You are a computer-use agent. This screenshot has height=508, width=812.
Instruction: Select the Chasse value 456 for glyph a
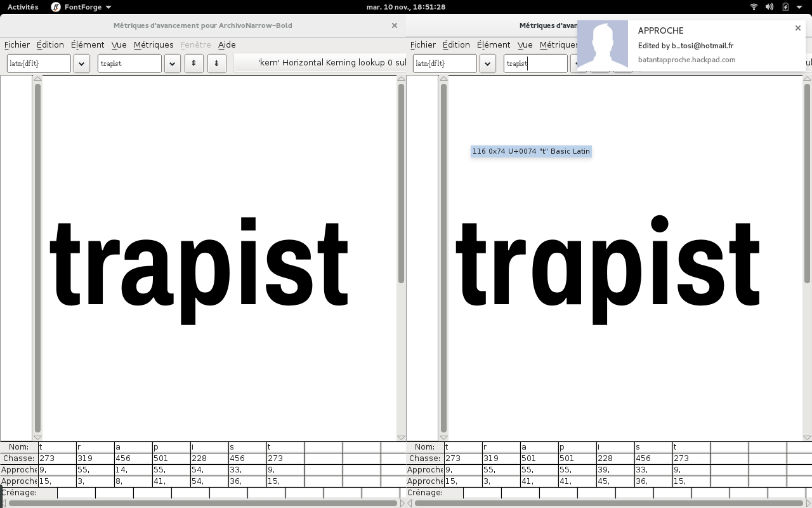coord(133,458)
